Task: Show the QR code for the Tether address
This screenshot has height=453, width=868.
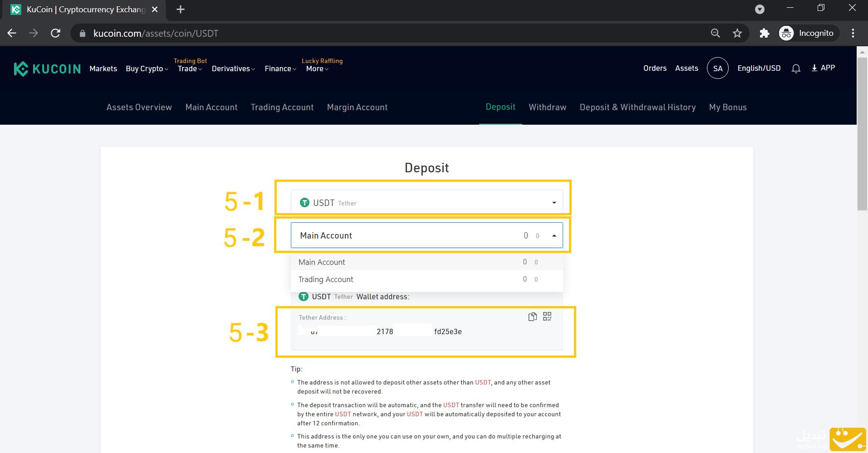Action: pos(547,316)
